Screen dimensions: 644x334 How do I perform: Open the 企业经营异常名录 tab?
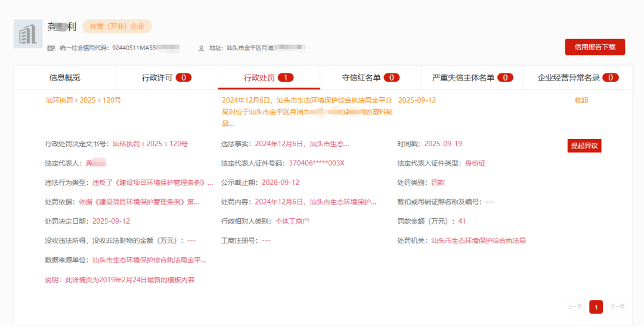pos(577,78)
